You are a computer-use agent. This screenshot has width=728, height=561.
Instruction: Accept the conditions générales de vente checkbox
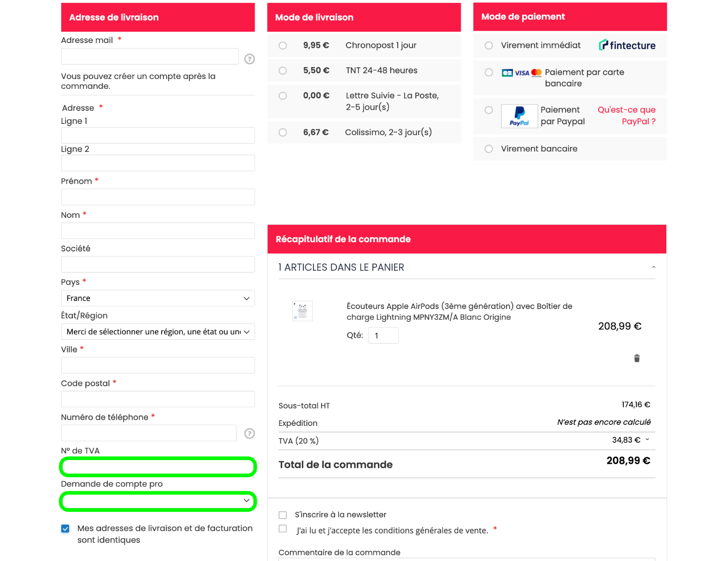pos(283,529)
